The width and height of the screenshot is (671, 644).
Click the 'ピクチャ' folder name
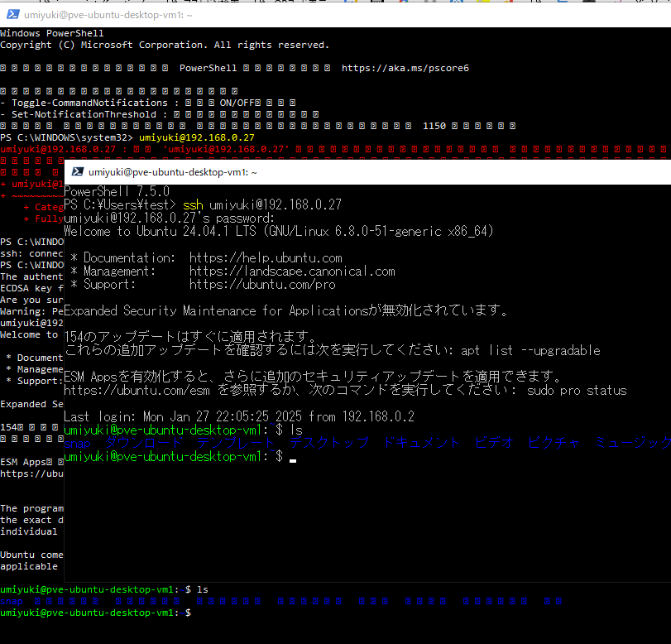(x=554, y=443)
